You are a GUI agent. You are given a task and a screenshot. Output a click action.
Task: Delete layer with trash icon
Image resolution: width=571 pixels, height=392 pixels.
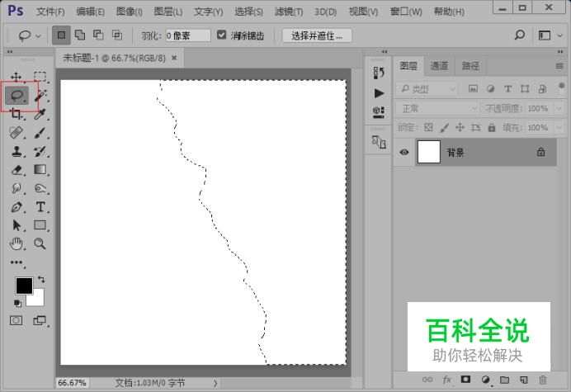(x=543, y=380)
